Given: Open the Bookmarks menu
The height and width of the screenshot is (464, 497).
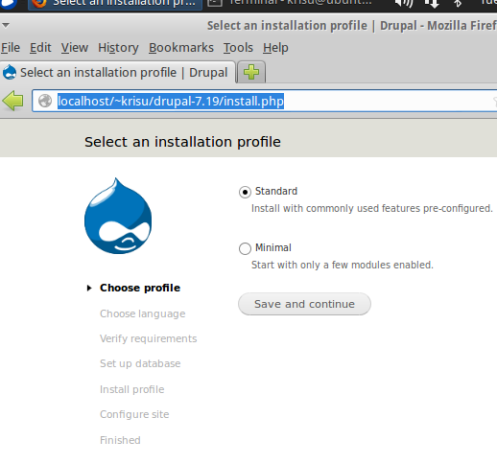Looking at the screenshot, I should [x=181, y=48].
